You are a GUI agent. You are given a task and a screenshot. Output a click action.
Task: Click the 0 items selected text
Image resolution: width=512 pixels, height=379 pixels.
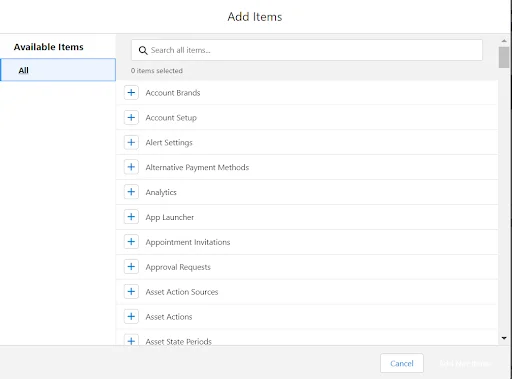coord(157,71)
